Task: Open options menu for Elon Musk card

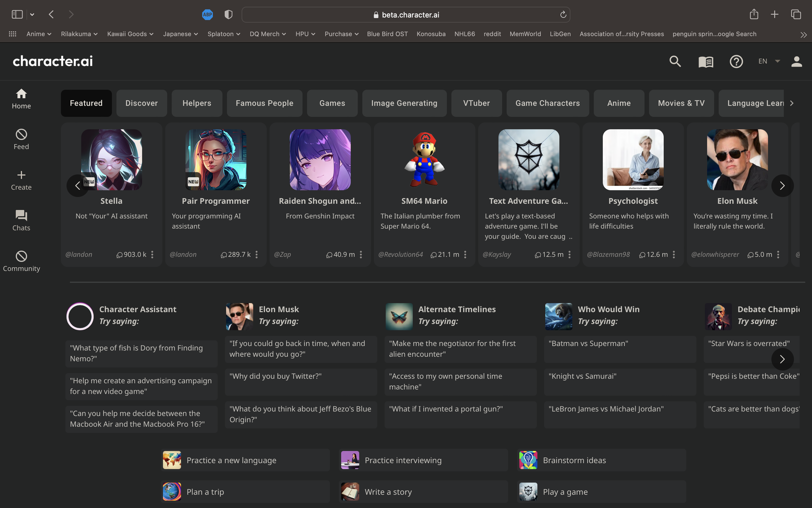Action: 778,254
